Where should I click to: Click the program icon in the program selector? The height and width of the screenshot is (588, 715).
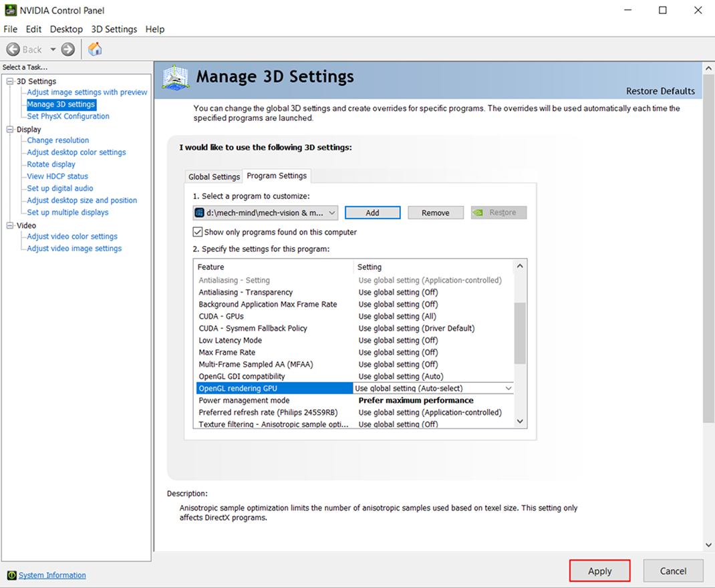point(199,212)
